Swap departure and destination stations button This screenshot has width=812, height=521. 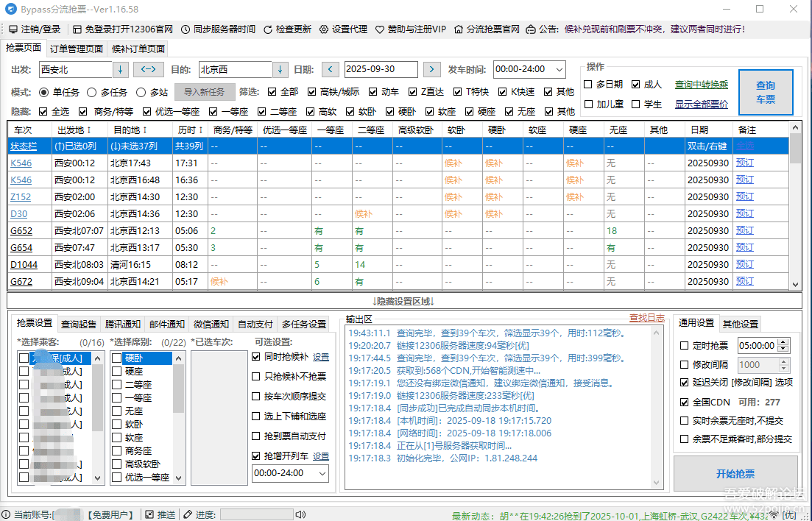pyautogui.click(x=148, y=69)
